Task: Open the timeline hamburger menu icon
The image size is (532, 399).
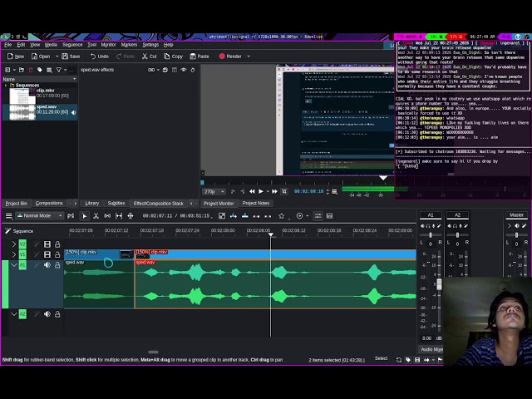Action: click(x=9, y=216)
